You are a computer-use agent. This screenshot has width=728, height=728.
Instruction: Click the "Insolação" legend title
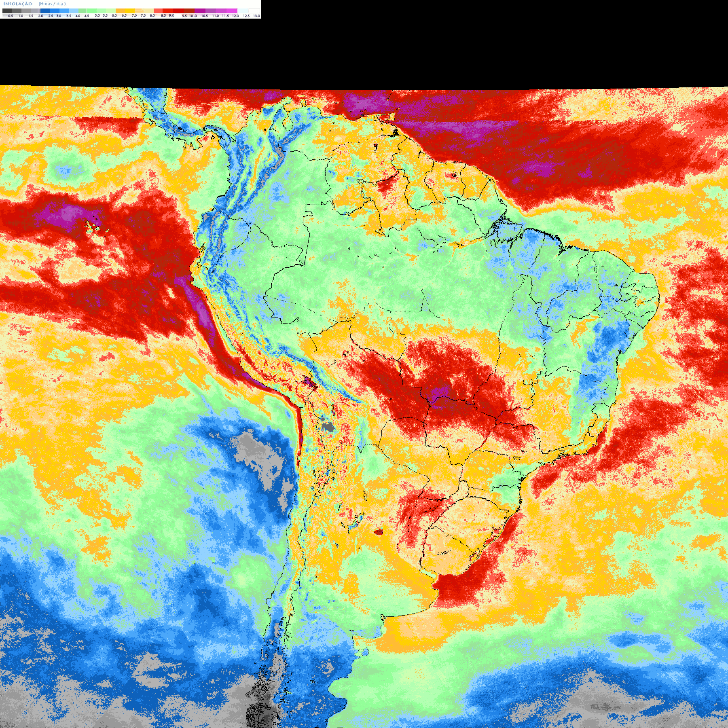(18, 4)
